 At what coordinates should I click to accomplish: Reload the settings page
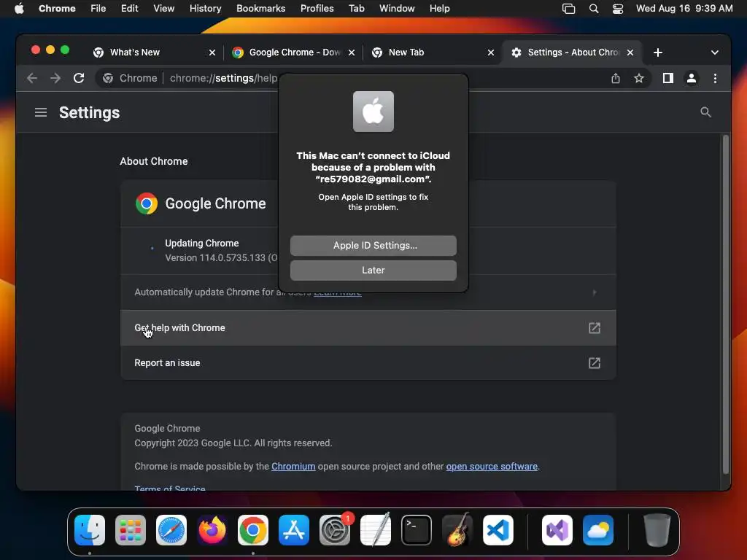tap(79, 78)
